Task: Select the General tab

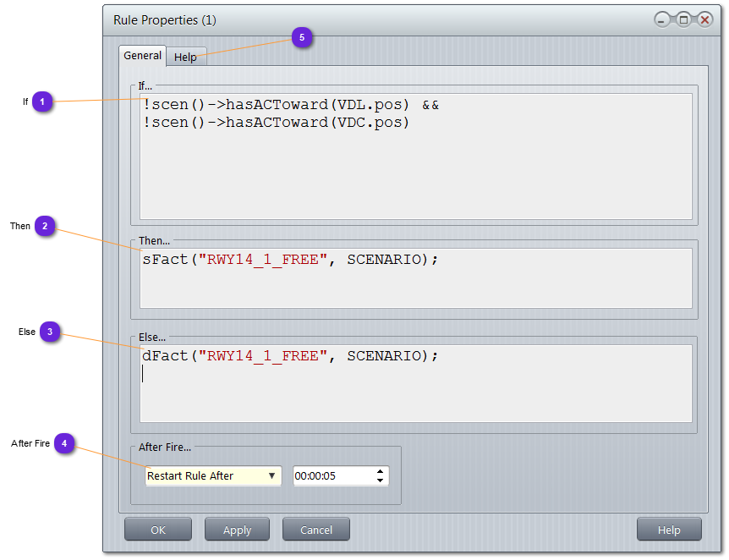Action: point(142,56)
